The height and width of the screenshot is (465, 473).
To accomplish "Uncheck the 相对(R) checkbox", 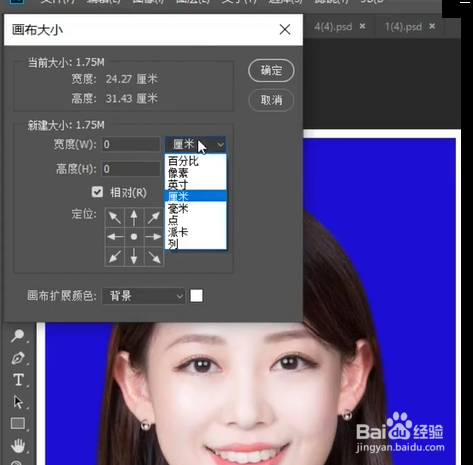I will (97, 192).
